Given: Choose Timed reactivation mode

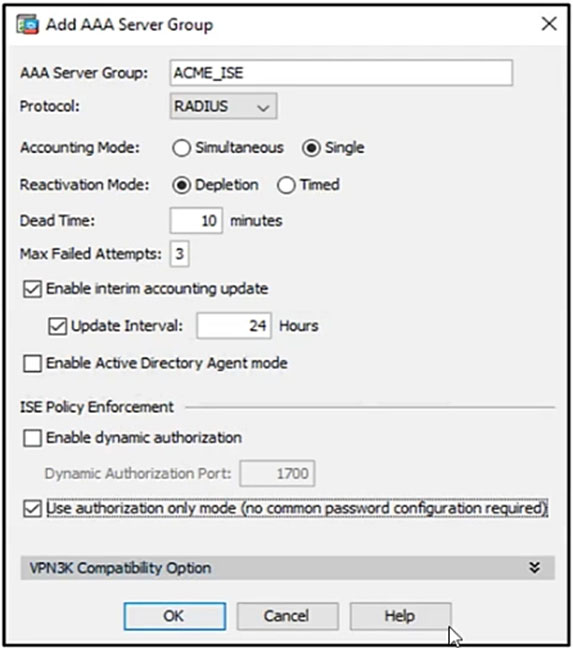Looking at the screenshot, I should coord(286,185).
